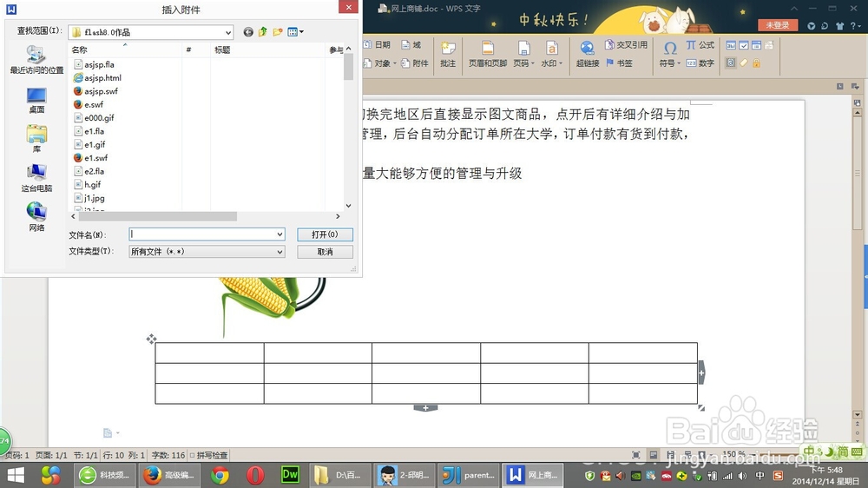Insert date (日期) in WPS ribbon

pos(378,45)
